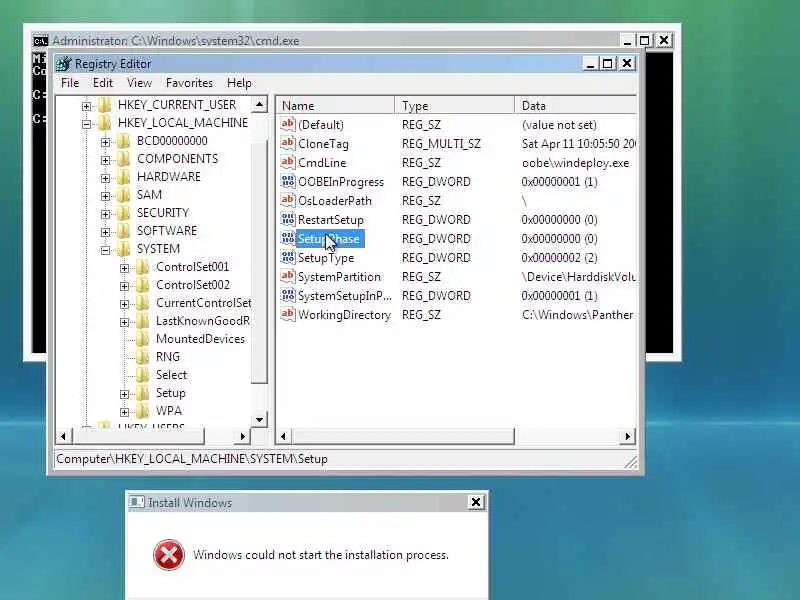Minimize the cmd.exe window
The width and height of the screenshot is (800, 600).
pyautogui.click(x=627, y=40)
